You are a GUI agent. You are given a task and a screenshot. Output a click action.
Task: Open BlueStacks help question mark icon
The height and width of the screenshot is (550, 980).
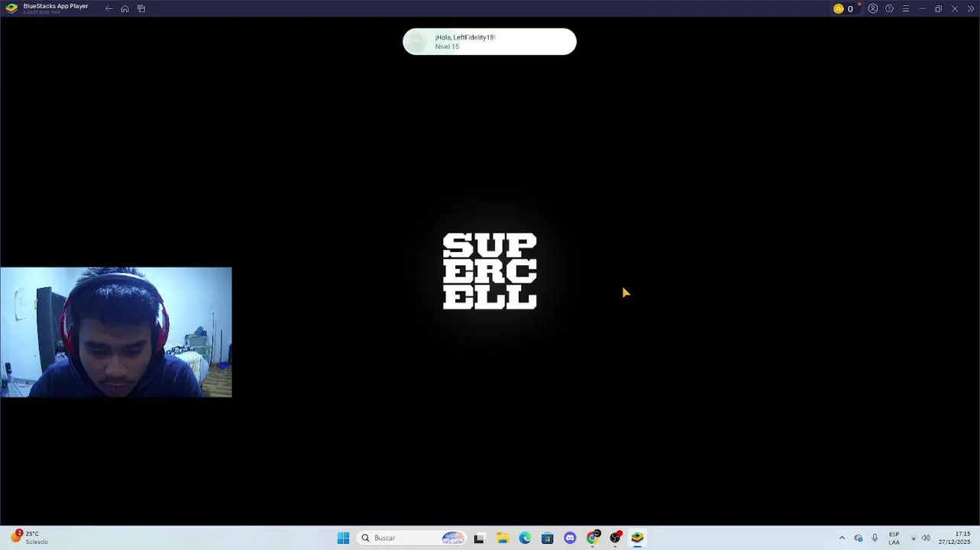[x=889, y=8]
